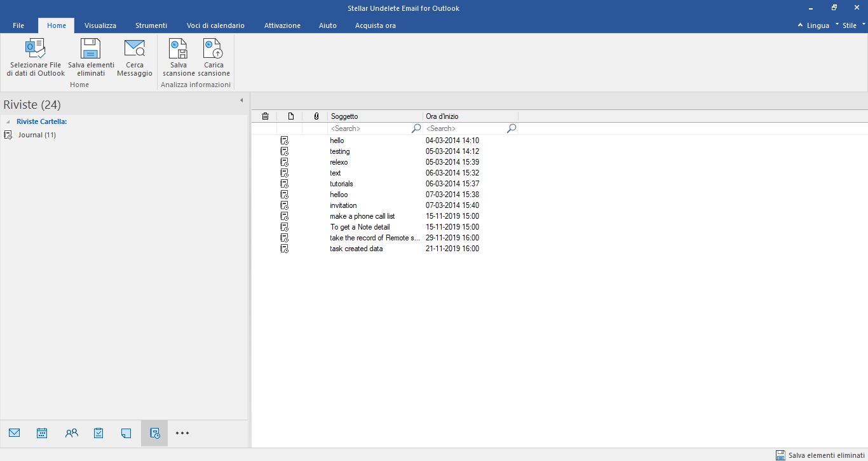Collapse the Riviste Cartella tree node
This screenshot has width=868, height=461.
(8, 121)
